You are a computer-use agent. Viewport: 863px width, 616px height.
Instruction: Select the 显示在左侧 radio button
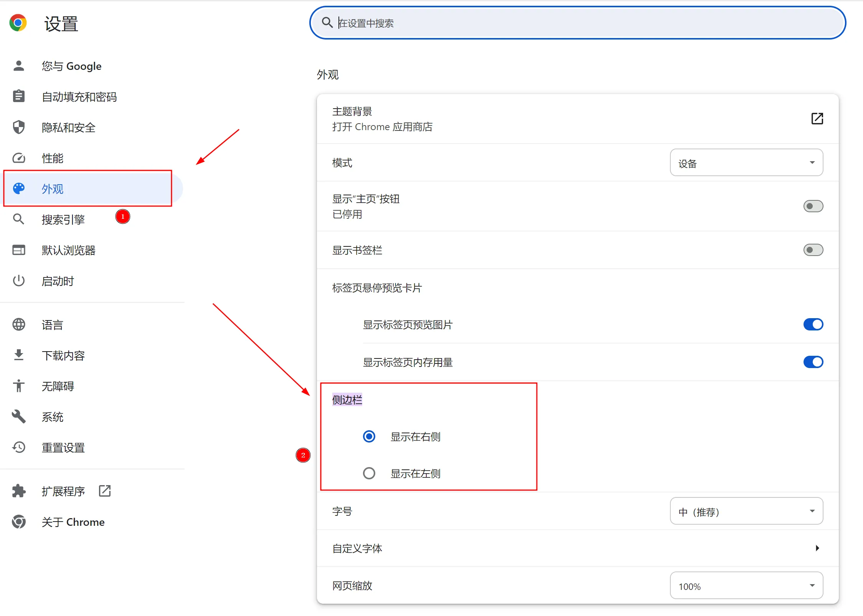pyautogui.click(x=369, y=473)
